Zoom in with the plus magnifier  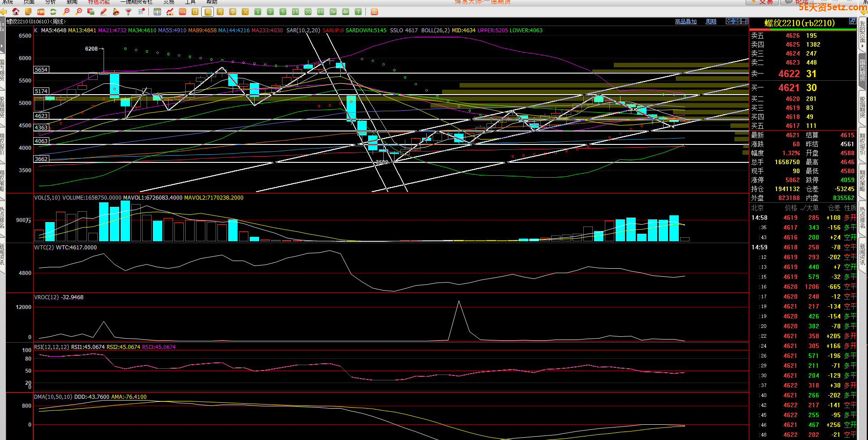pyautogui.click(x=66, y=12)
